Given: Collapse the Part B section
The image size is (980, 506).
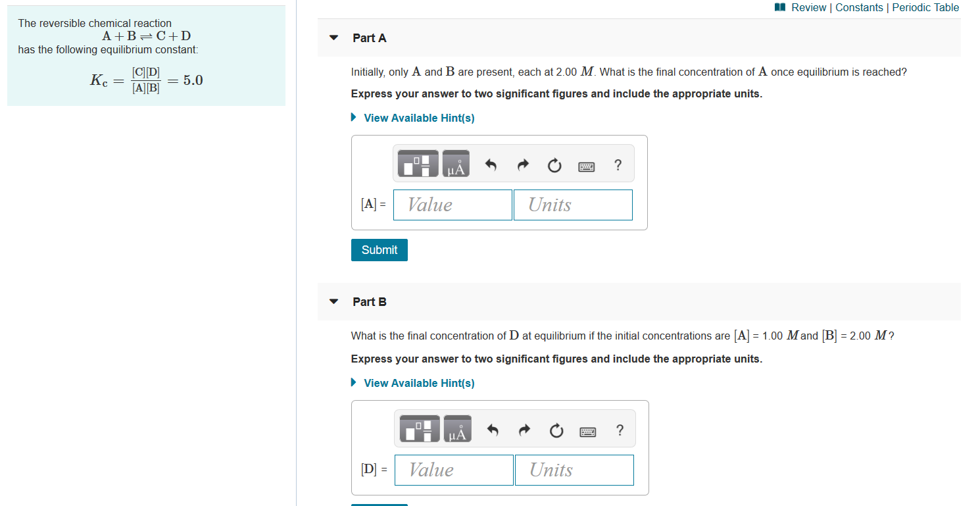Looking at the screenshot, I should [334, 301].
